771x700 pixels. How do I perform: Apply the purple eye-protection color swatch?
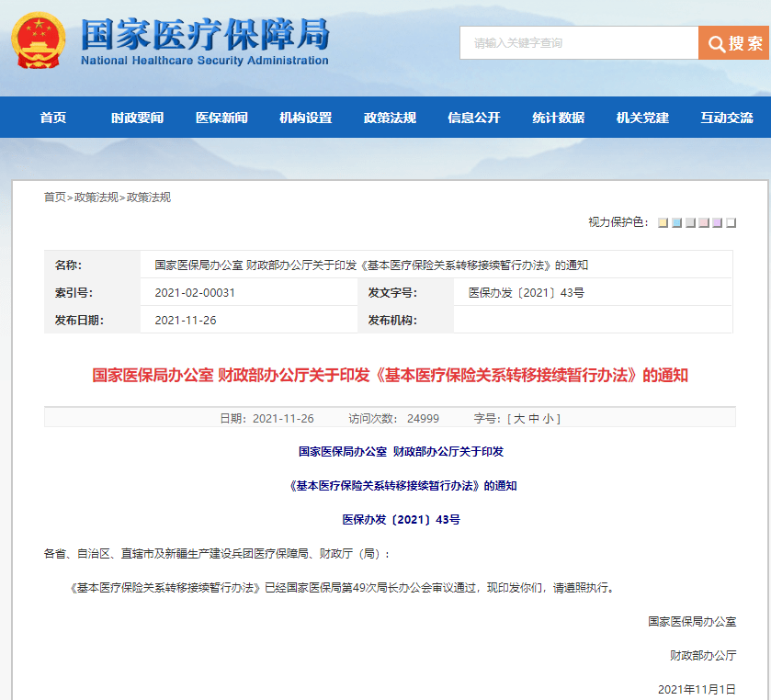[718, 222]
